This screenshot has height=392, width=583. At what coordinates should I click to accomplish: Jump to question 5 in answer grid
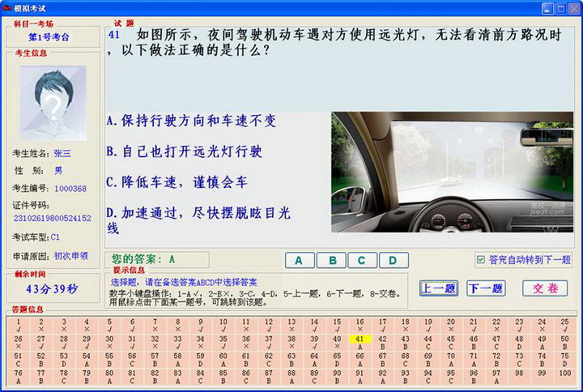pyautogui.click(x=109, y=326)
